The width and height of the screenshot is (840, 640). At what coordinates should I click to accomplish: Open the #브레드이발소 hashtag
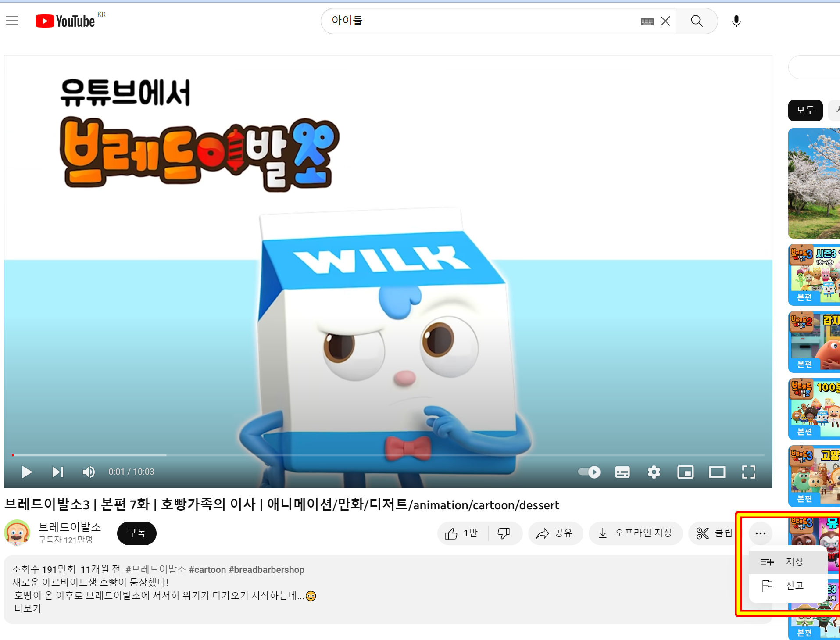[156, 569]
